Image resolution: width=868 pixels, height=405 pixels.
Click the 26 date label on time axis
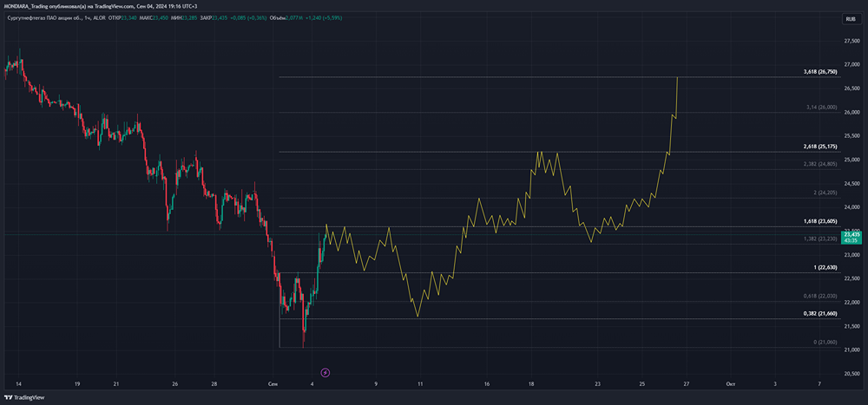175,384
